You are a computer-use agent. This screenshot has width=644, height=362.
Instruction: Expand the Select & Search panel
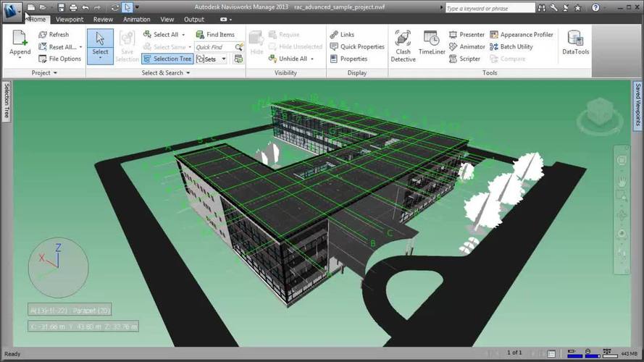tap(166, 72)
